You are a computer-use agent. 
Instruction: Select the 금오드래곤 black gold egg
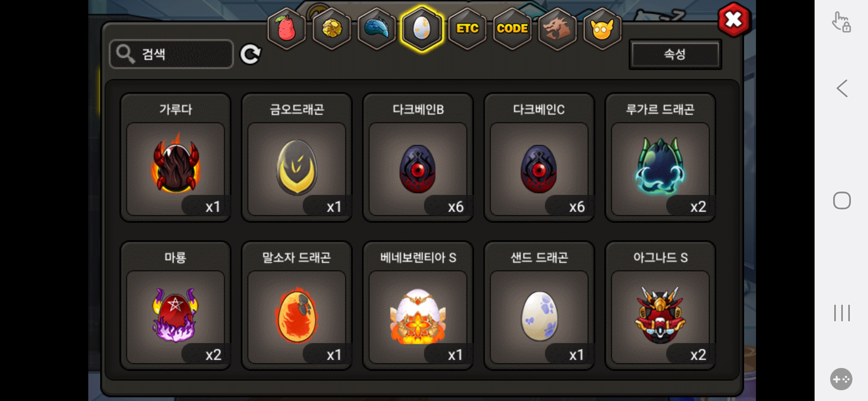(297, 157)
